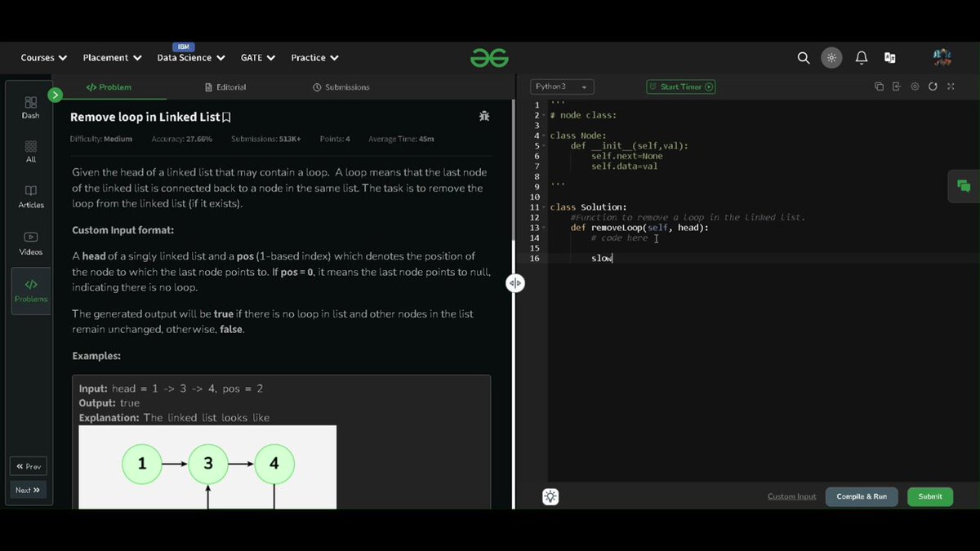Open Custom Input link
This screenshot has width=980, height=551.
click(x=791, y=496)
